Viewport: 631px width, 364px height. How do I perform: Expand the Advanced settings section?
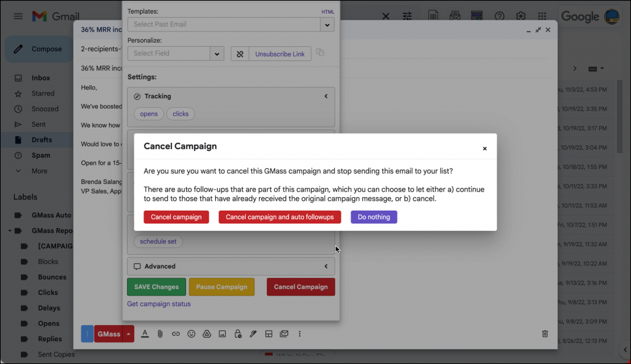[230, 266]
